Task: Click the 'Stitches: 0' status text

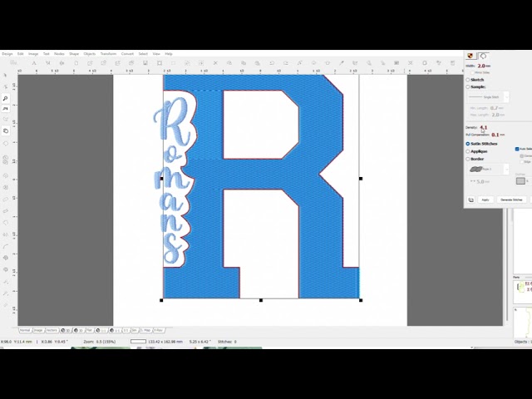Action: 227,342
